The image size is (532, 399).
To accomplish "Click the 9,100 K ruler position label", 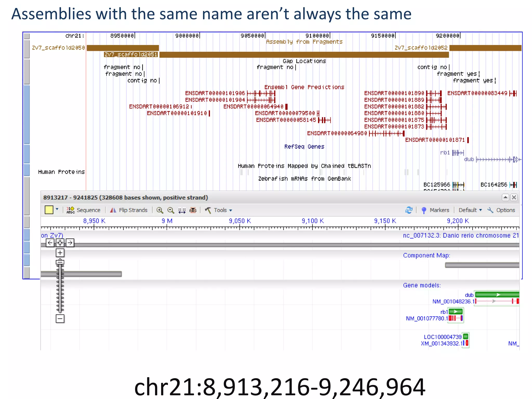I will pos(312,221).
